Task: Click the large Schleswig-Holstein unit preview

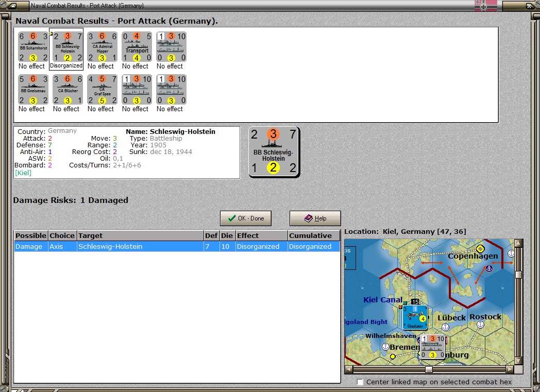Action: pyautogui.click(x=274, y=152)
